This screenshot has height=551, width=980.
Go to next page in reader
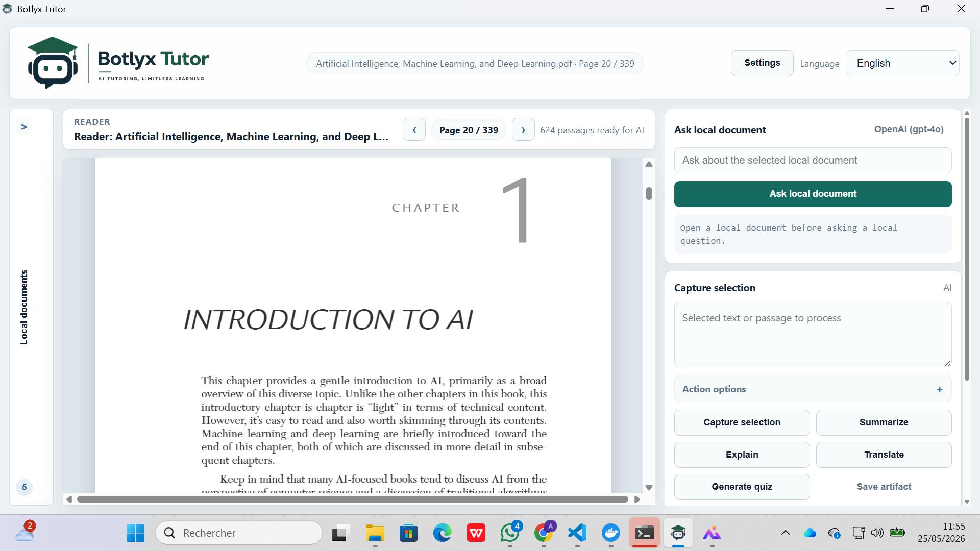(523, 130)
